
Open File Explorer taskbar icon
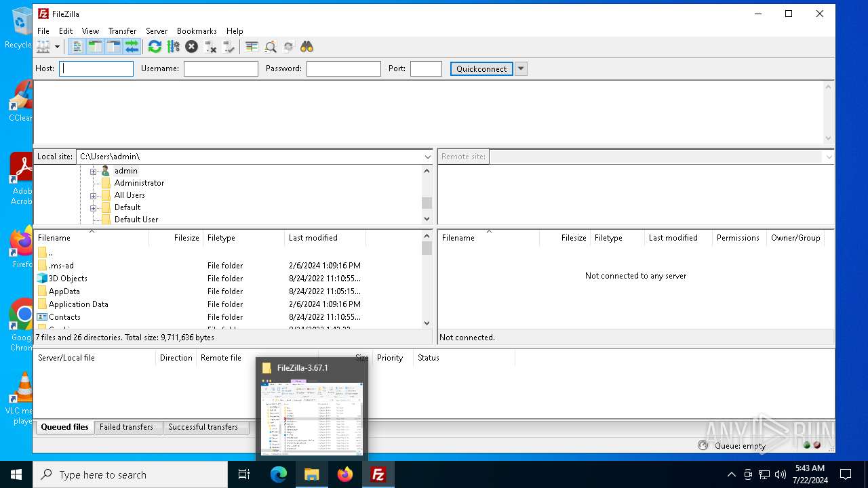(x=312, y=474)
